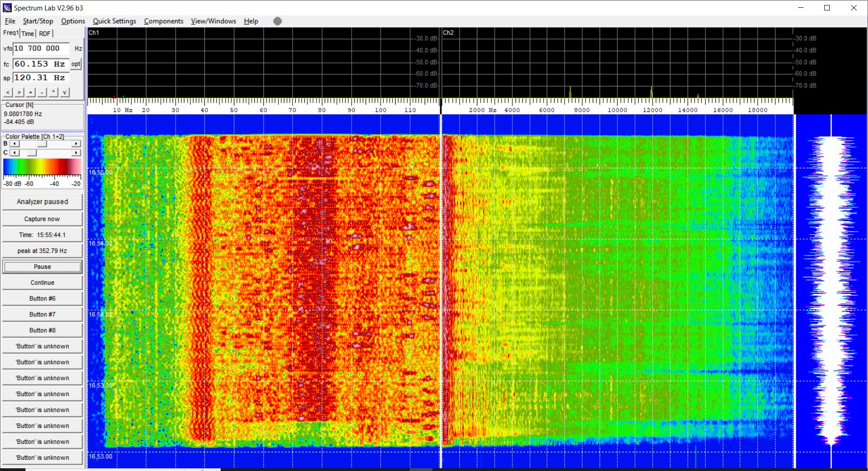Click the Pause button
The image size is (868, 471).
42,267
